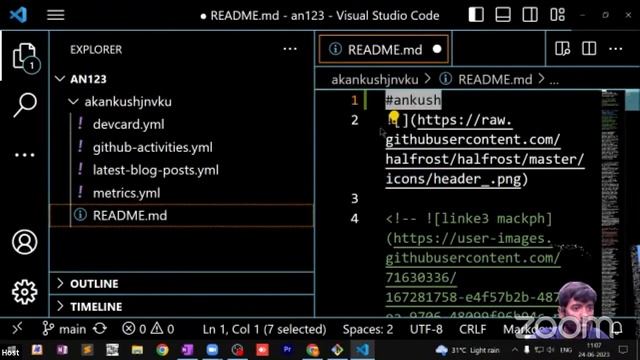Select the README.md editor tab

(384, 49)
